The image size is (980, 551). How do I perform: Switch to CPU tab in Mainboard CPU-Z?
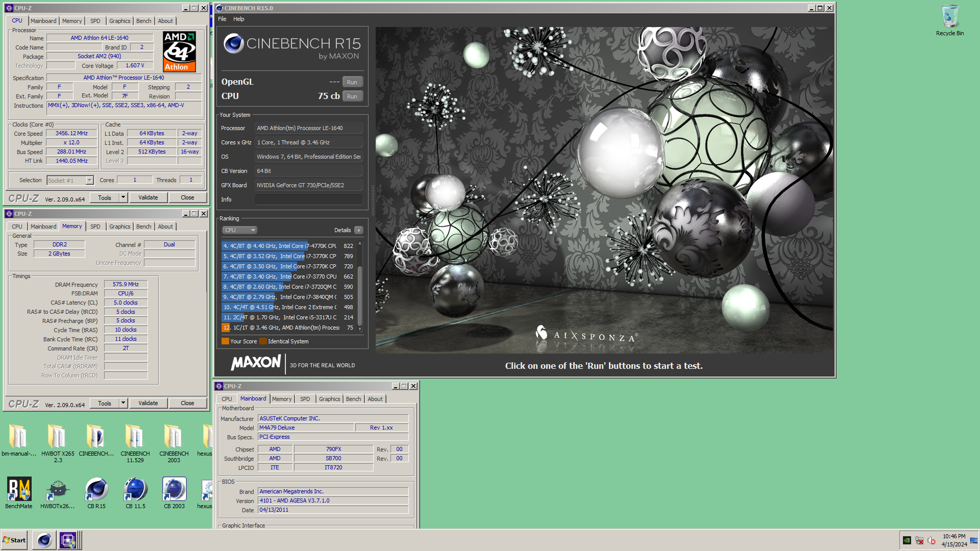(x=227, y=399)
